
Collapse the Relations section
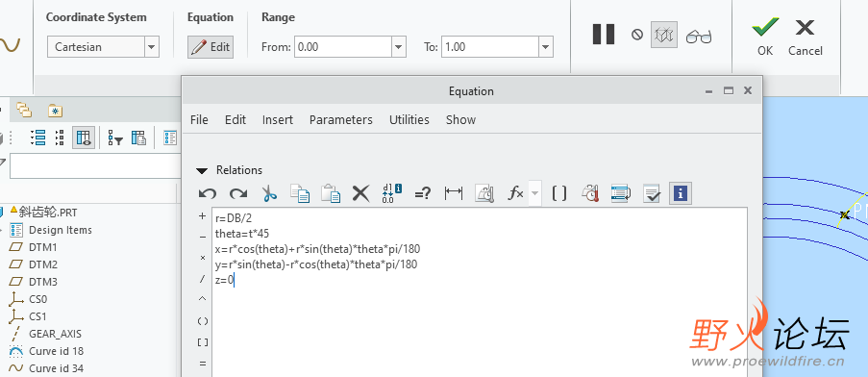coord(202,170)
